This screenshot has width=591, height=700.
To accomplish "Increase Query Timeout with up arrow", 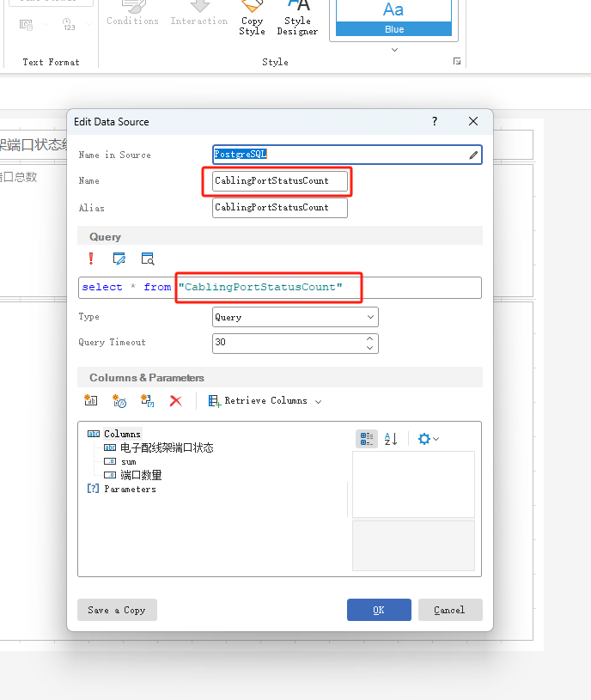I will coord(369,339).
